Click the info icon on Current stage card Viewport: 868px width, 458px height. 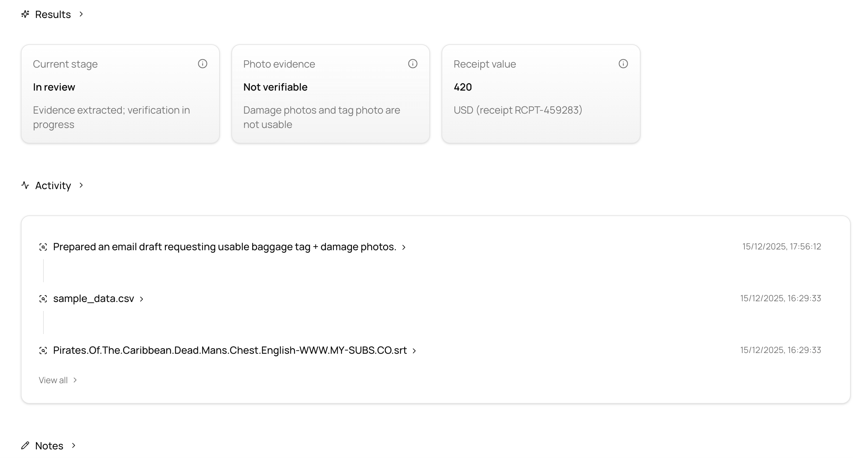coord(203,64)
